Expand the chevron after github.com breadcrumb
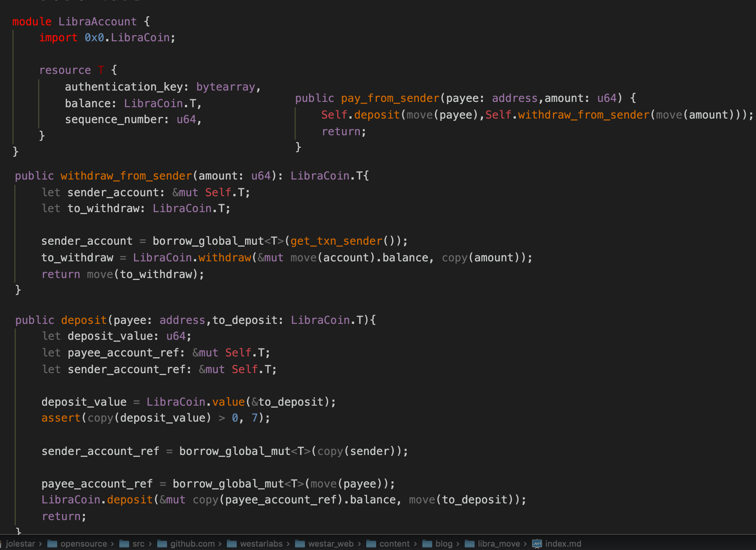756x550 pixels. click(x=220, y=544)
